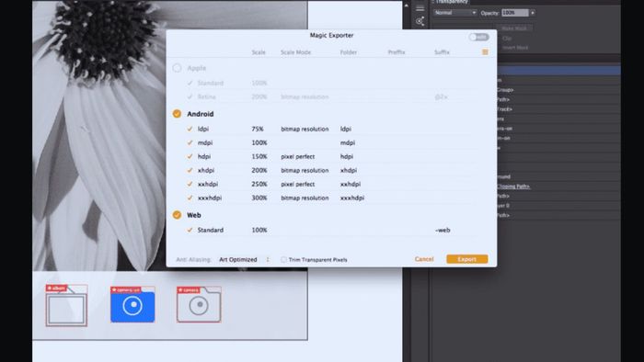Select the Group layer row
The image size is (644, 362).
pos(558,90)
